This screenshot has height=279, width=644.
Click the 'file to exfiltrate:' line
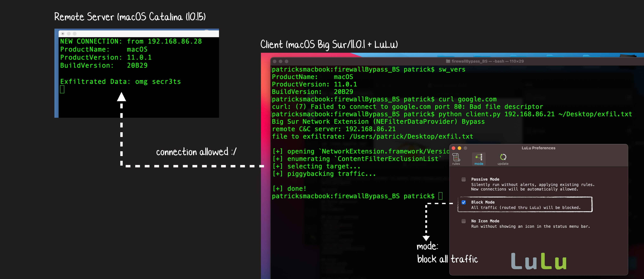[x=372, y=136]
